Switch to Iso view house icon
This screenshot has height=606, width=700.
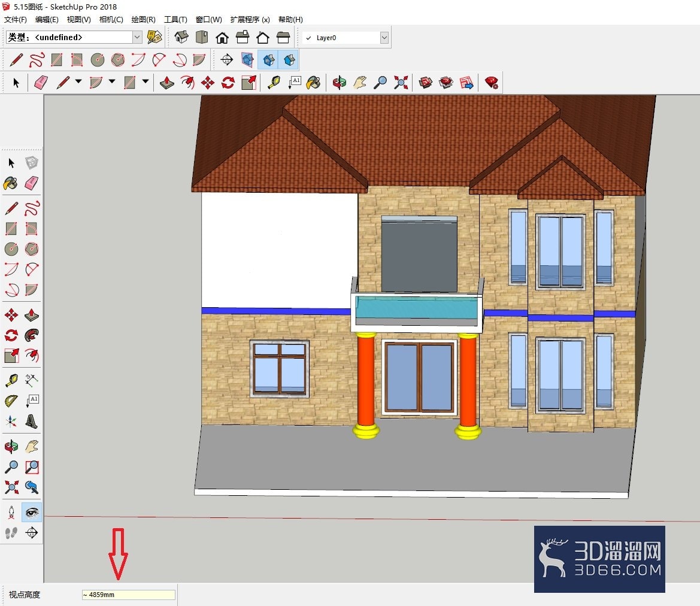[181, 37]
